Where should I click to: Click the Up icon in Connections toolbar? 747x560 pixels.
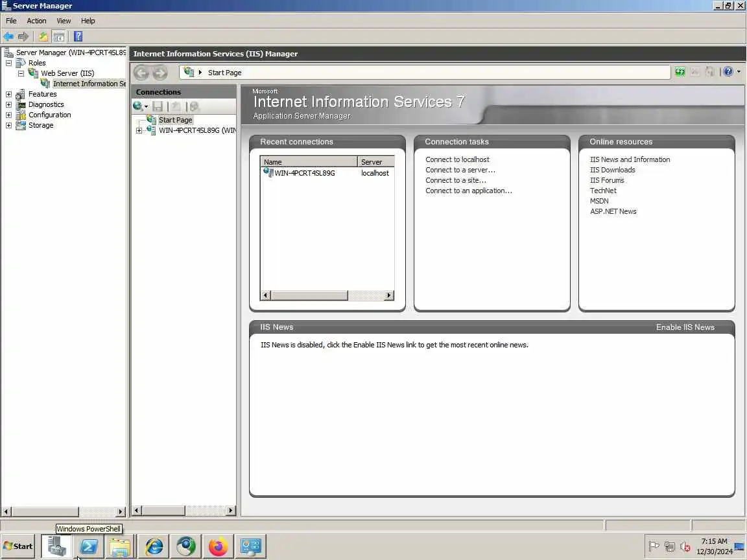(x=176, y=106)
